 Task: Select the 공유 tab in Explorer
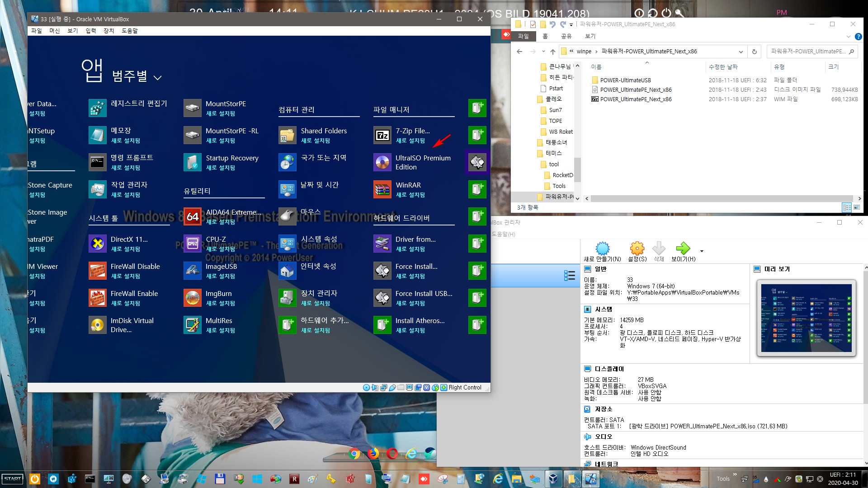(566, 36)
